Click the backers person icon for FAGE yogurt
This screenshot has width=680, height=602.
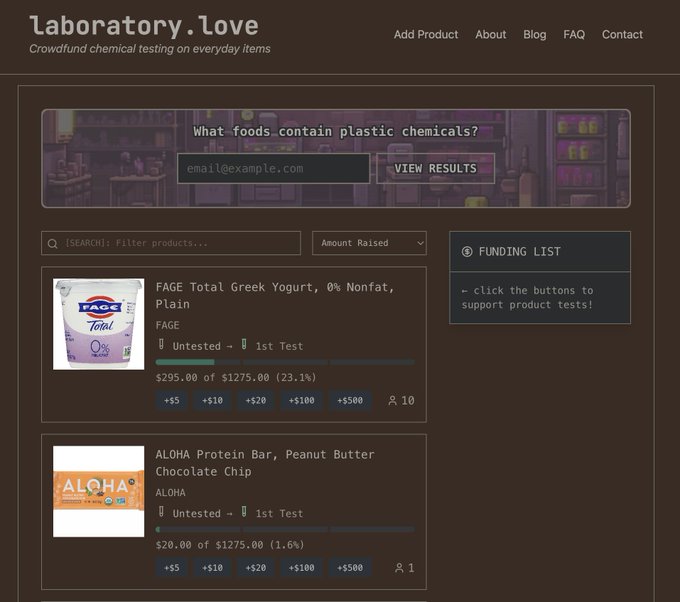[x=392, y=401]
